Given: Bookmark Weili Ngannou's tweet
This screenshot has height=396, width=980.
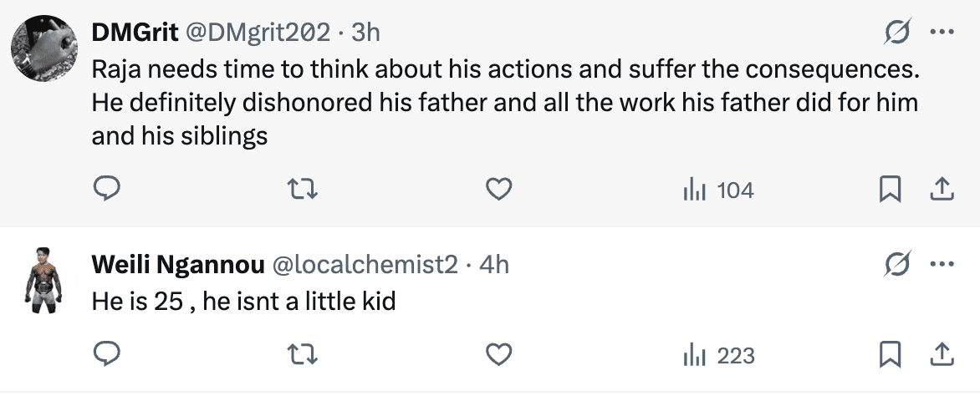Looking at the screenshot, I should click(889, 355).
